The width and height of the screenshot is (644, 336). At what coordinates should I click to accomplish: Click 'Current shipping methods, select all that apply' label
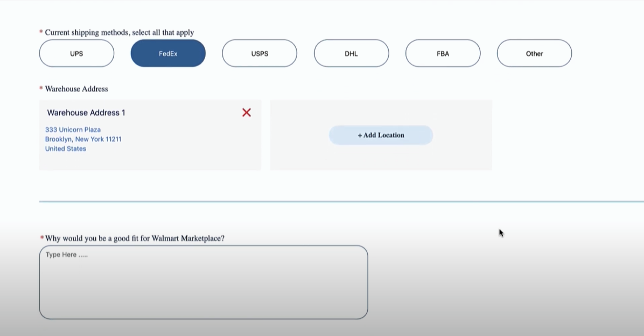120,32
